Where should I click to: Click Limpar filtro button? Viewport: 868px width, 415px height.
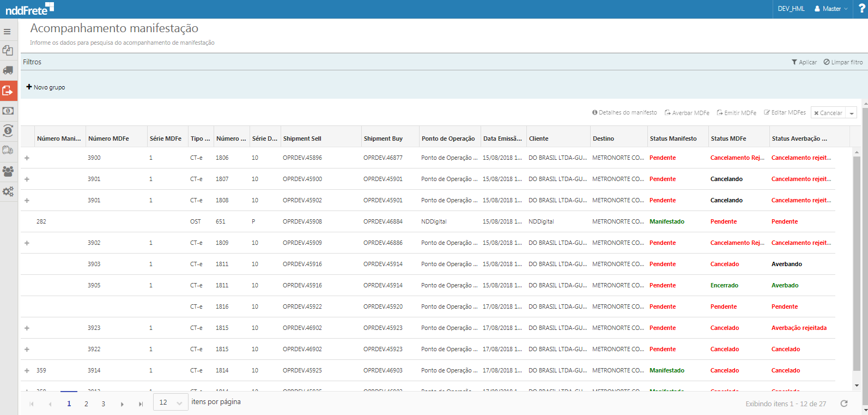coord(843,62)
